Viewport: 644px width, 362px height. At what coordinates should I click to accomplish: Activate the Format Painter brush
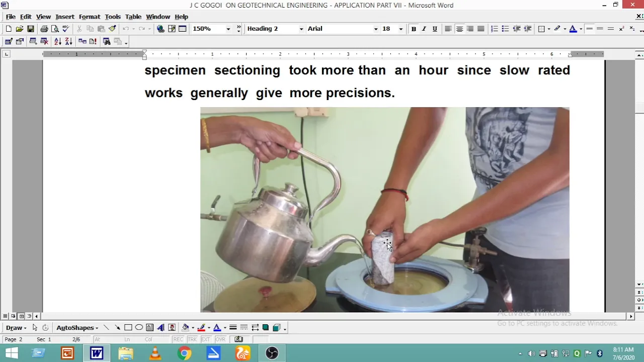[112, 29]
